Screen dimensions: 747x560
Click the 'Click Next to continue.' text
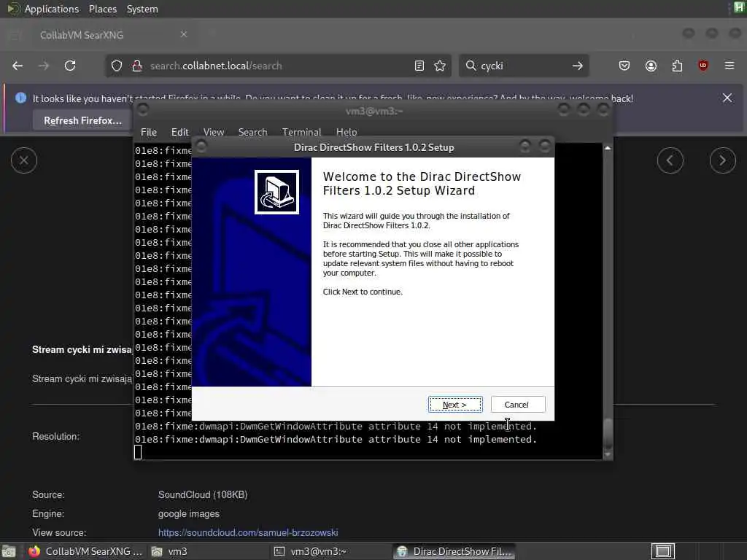[363, 292]
